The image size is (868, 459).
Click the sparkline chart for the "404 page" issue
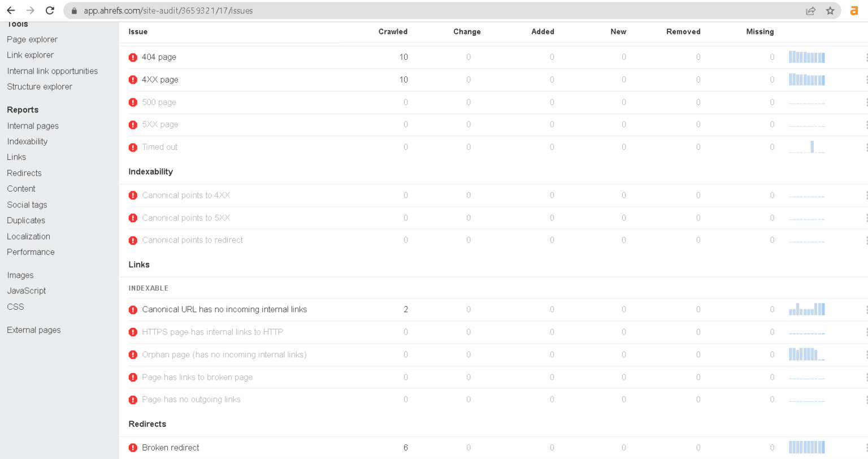(x=806, y=57)
